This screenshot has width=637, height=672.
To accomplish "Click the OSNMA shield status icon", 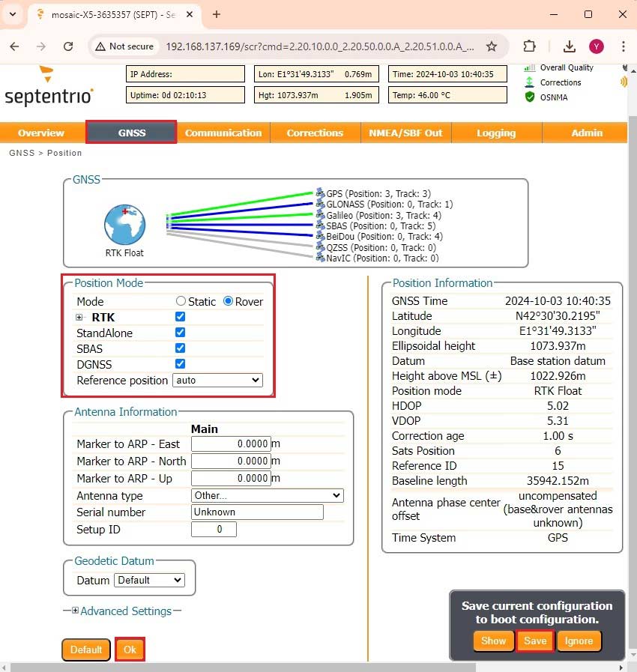I will pos(530,97).
